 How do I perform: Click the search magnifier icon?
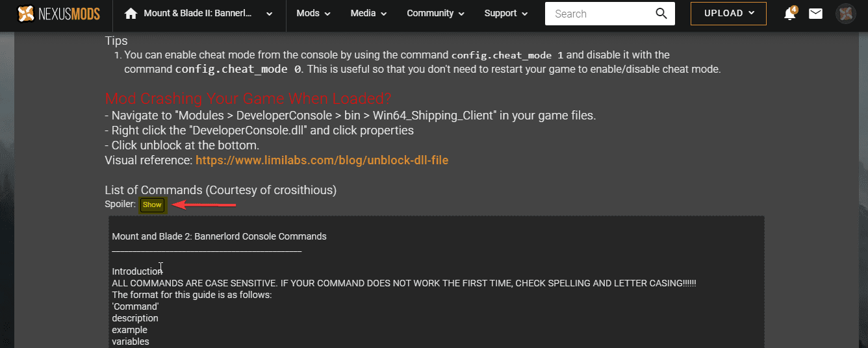point(661,14)
